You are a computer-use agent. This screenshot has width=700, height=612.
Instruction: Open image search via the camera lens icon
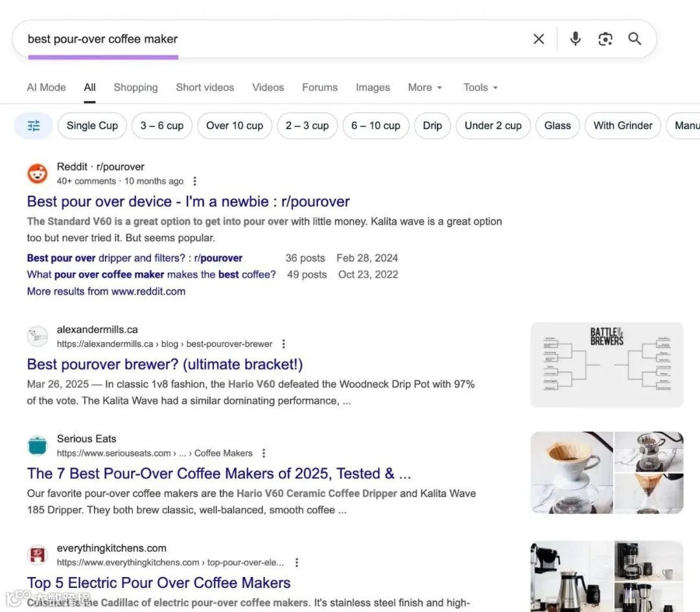605,40
